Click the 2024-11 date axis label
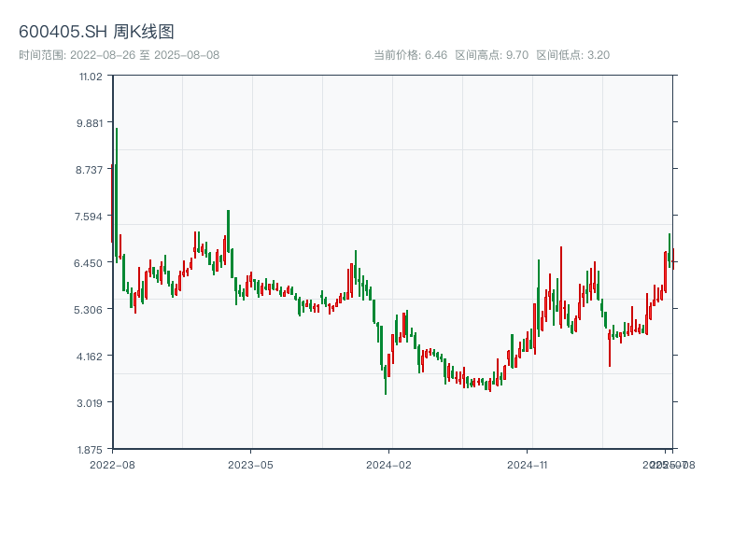The image size is (747, 560). pos(528,464)
